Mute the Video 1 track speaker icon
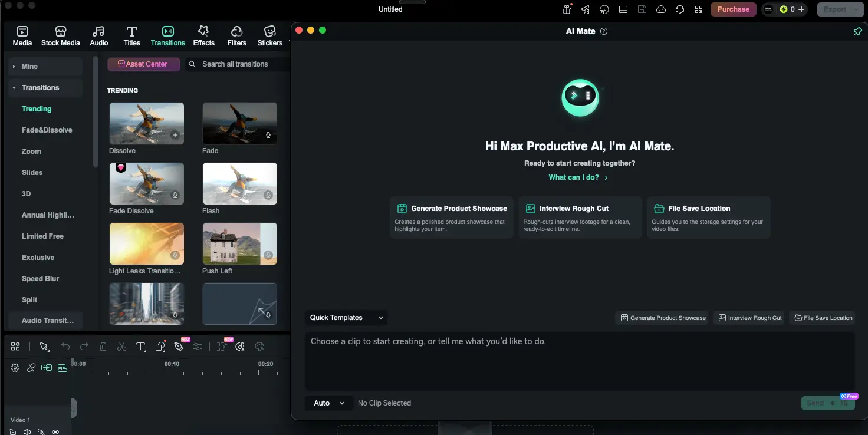 coord(27,432)
